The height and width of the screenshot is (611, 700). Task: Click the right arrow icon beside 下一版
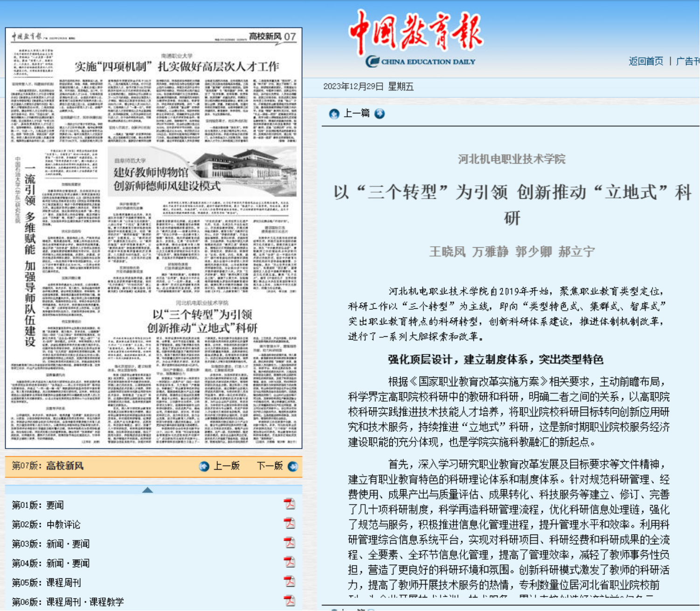click(x=293, y=466)
